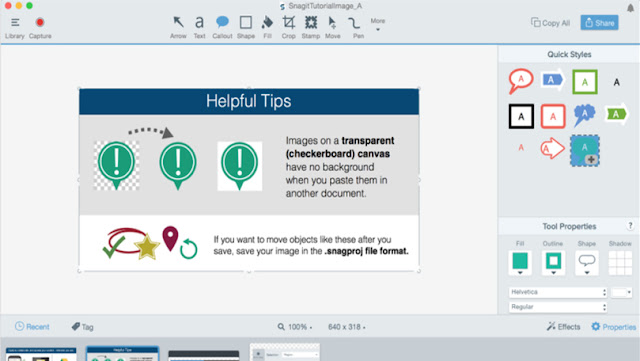
Task: Select the Fill tool
Action: click(x=267, y=28)
